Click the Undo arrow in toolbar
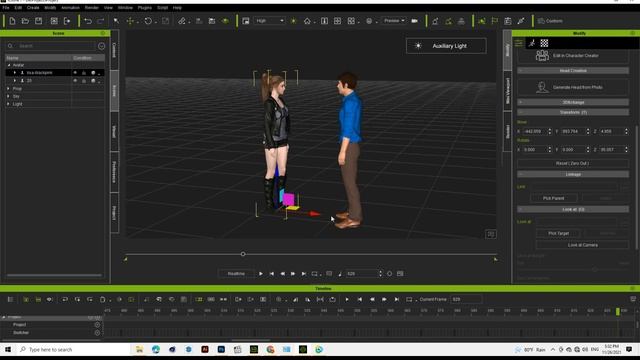Screen dimensions: 640x360 click(88, 21)
